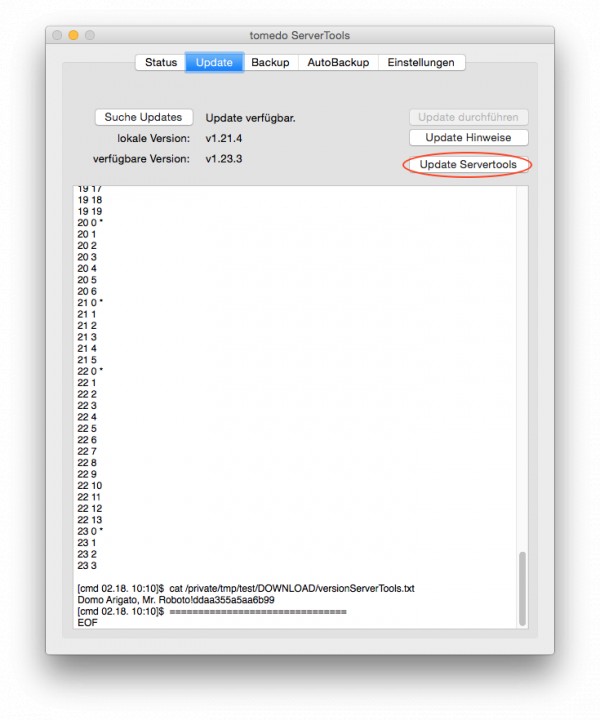Click the log line '20 6'
Screen dimensions: 600x720
click(x=87, y=291)
